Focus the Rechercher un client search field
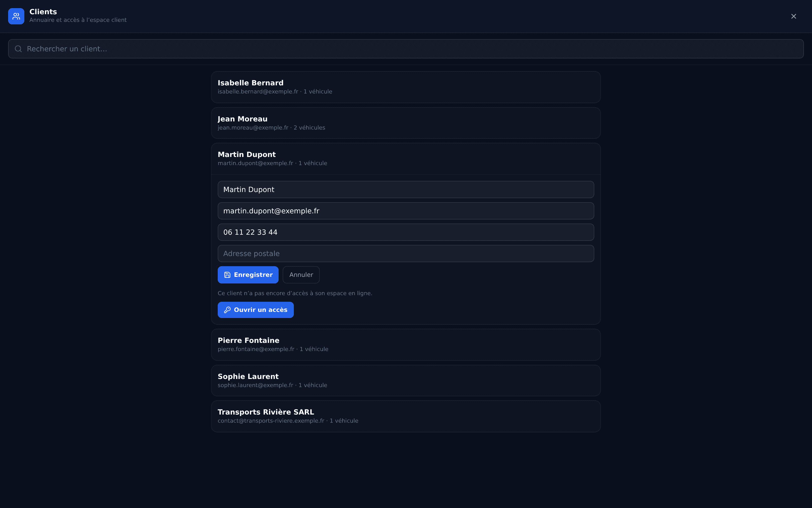Screen dimensions: 812x508 (406, 49)
